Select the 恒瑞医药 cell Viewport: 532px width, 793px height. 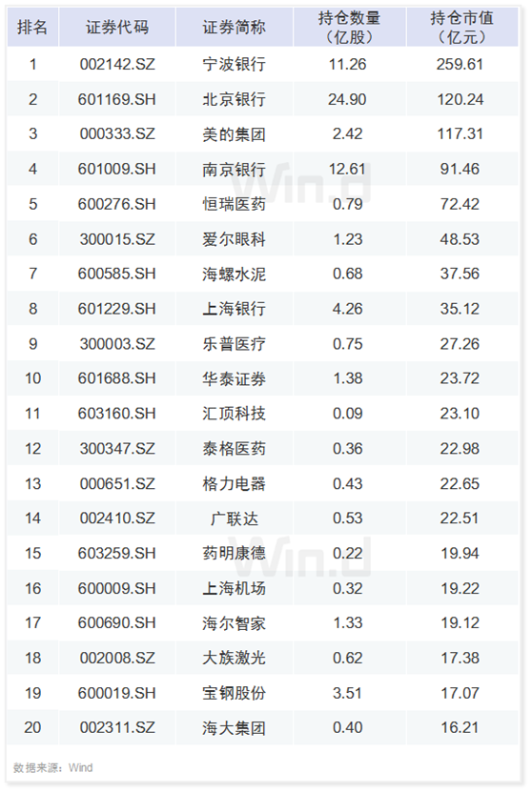point(235,204)
